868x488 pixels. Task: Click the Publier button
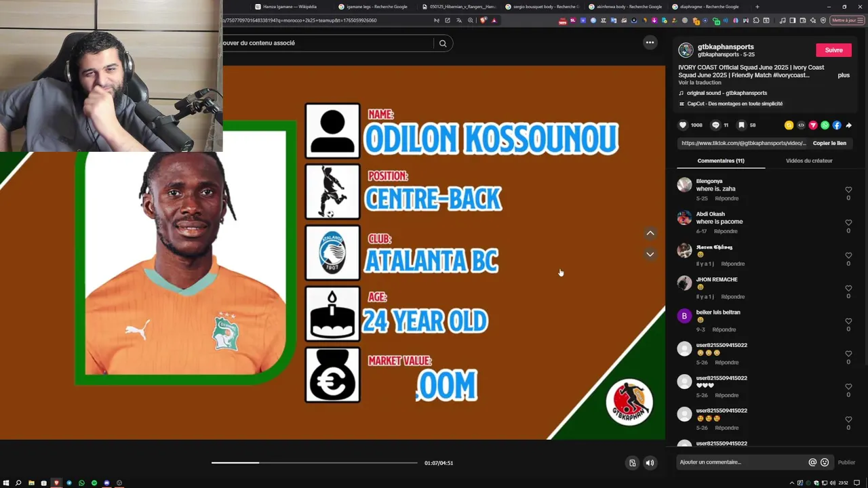point(846,462)
